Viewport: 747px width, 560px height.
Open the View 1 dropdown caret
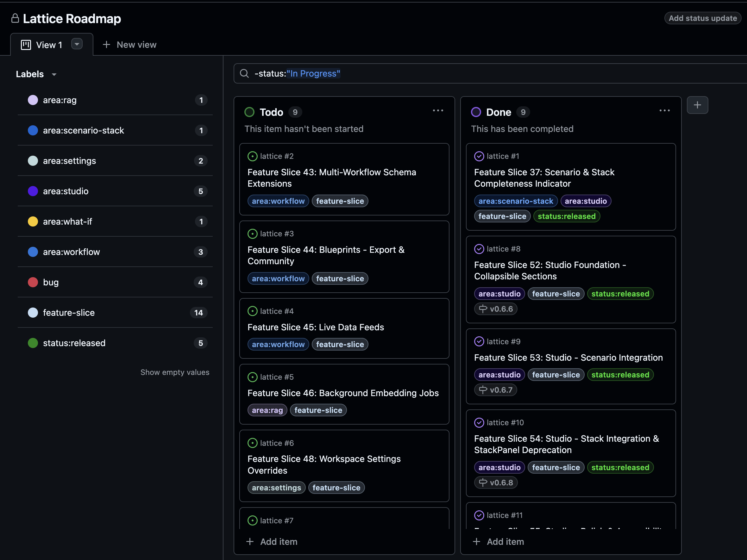(77, 44)
